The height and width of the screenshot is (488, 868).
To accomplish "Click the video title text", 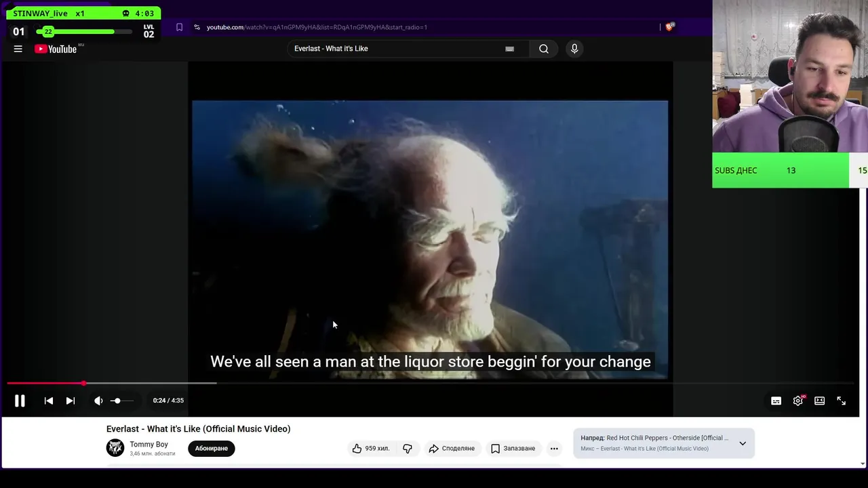I will pyautogui.click(x=198, y=428).
